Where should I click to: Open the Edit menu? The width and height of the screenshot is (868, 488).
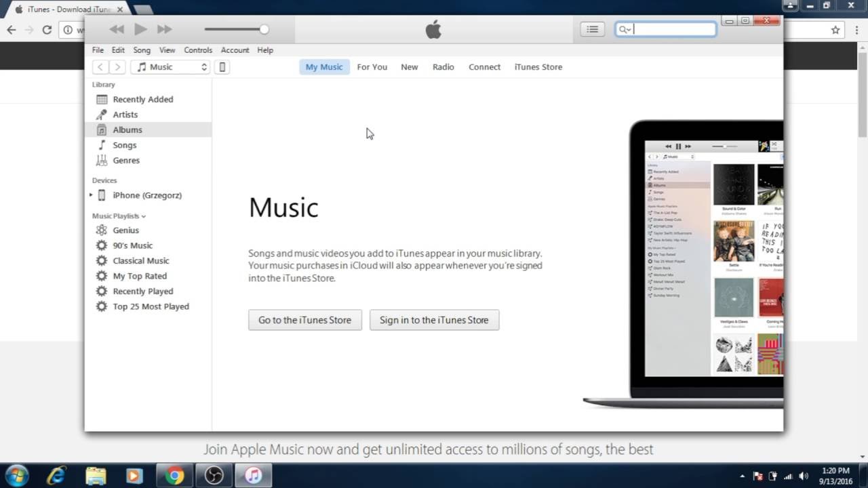tap(118, 50)
